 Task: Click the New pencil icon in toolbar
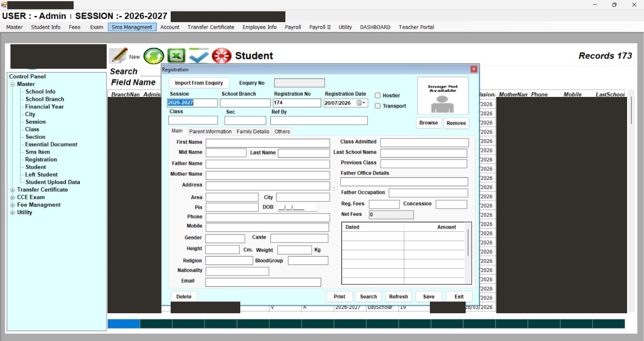119,56
